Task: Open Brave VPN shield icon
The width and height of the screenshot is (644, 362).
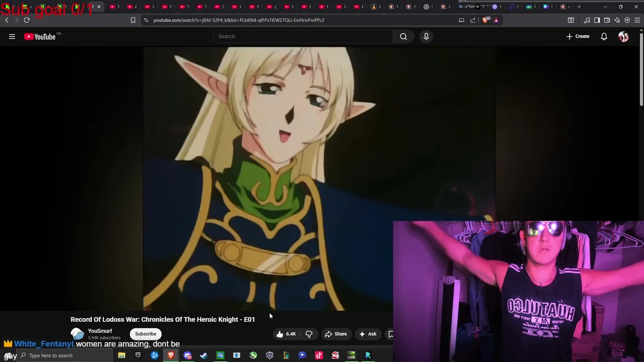Action: 627,20
